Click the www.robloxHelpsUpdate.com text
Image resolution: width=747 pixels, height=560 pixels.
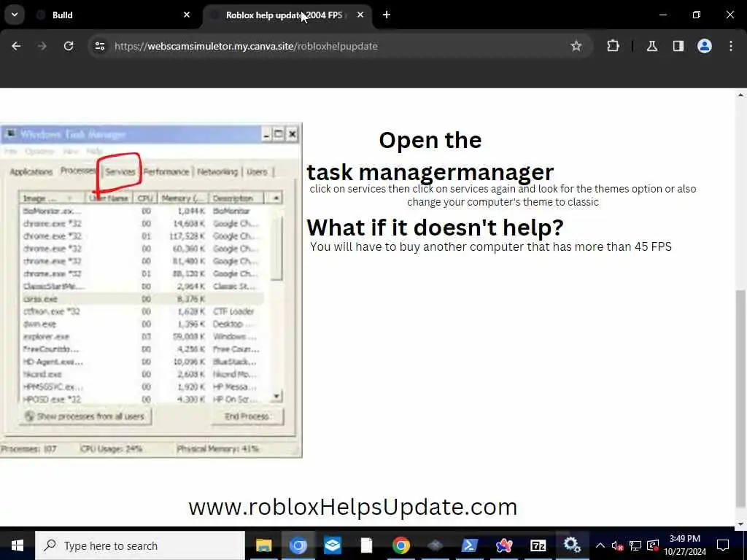pos(352,507)
